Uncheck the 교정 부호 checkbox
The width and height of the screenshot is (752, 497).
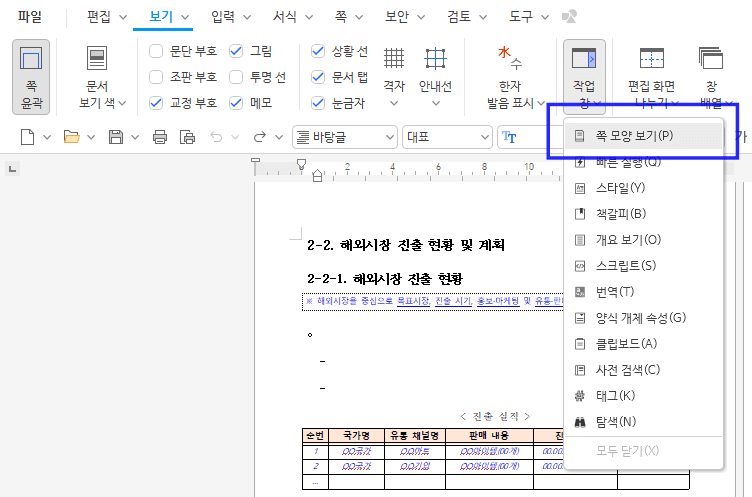point(156,103)
